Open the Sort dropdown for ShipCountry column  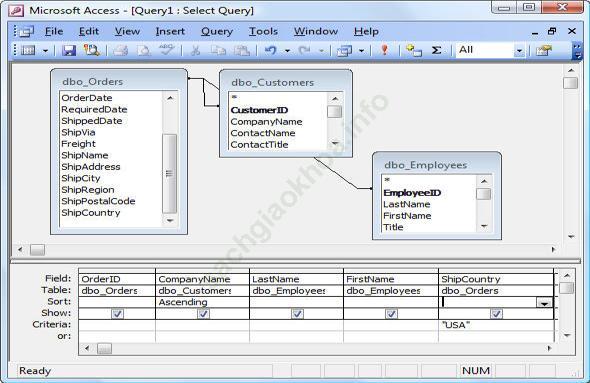(x=544, y=302)
